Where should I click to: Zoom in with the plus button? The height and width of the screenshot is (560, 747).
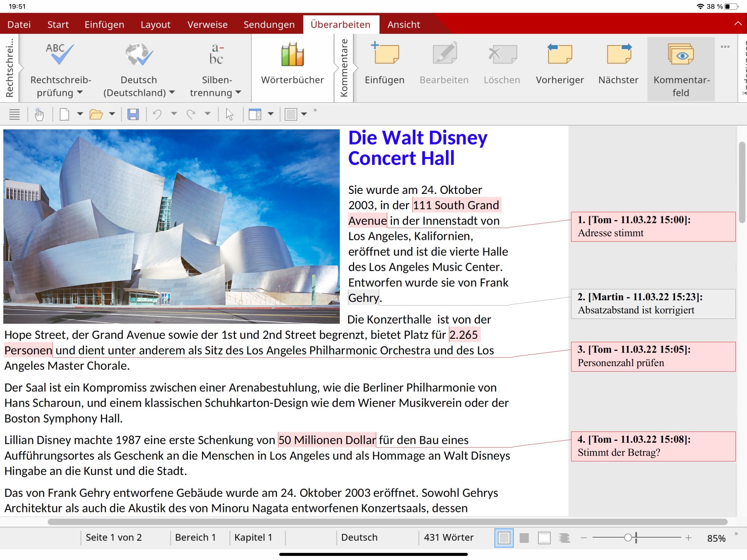pyautogui.click(x=688, y=538)
